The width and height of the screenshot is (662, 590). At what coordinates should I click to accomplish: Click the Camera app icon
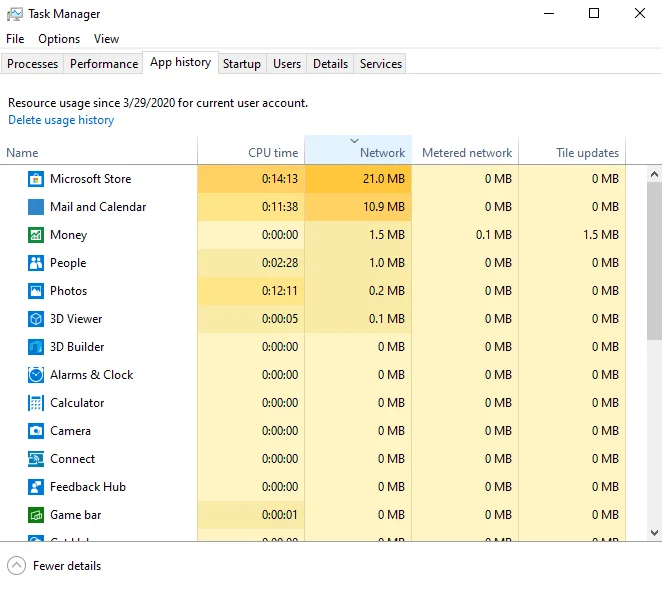click(x=36, y=431)
